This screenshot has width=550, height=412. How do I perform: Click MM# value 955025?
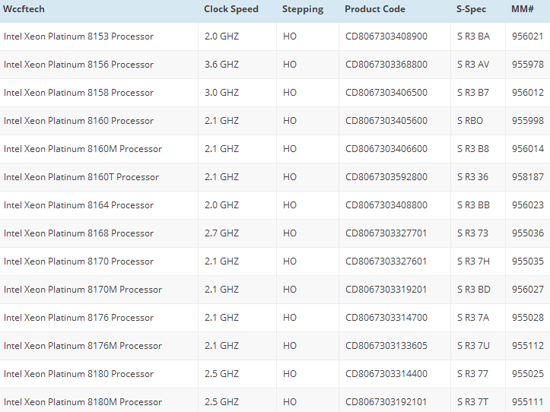528,374
